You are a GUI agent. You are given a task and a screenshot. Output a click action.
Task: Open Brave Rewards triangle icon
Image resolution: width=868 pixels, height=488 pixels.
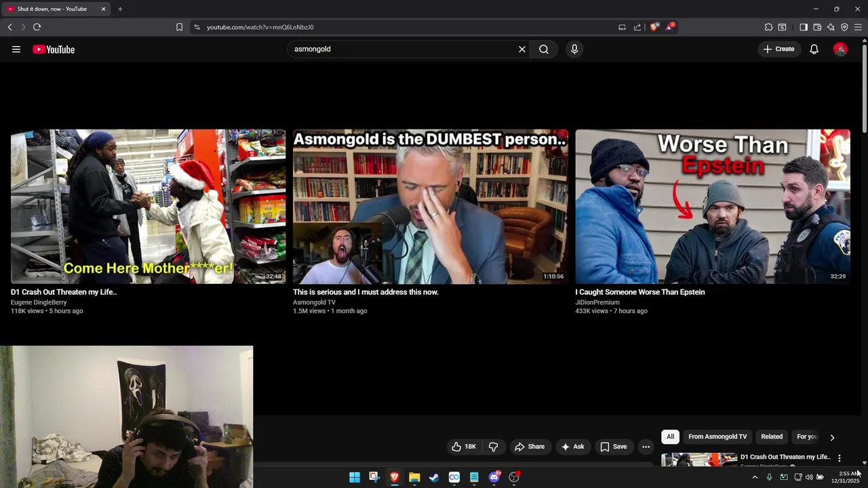pyautogui.click(x=670, y=27)
